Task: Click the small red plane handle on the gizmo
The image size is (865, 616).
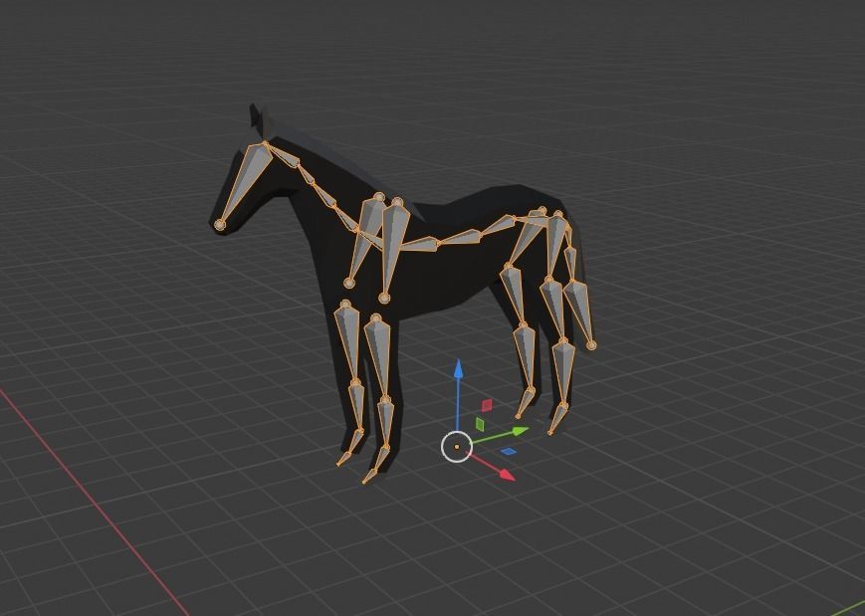Action: 487,406
